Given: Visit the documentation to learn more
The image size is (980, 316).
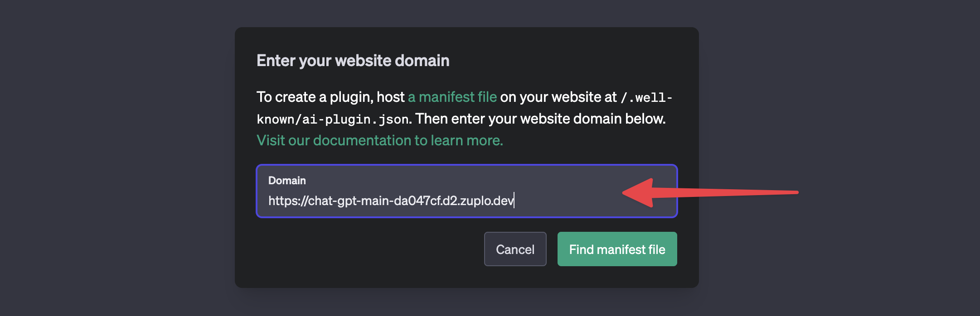Looking at the screenshot, I should (379, 140).
